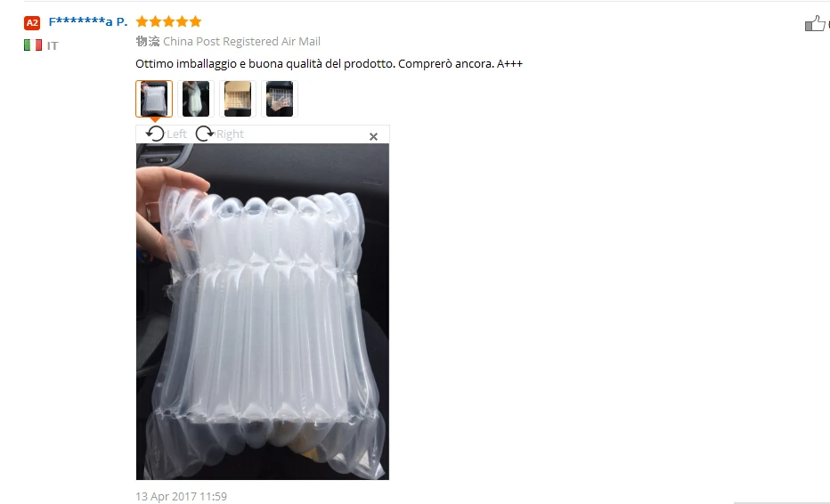Select the first air-cushion package thumbnail
This screenshot has height=504, width=830.
click(x=154, y=99)
